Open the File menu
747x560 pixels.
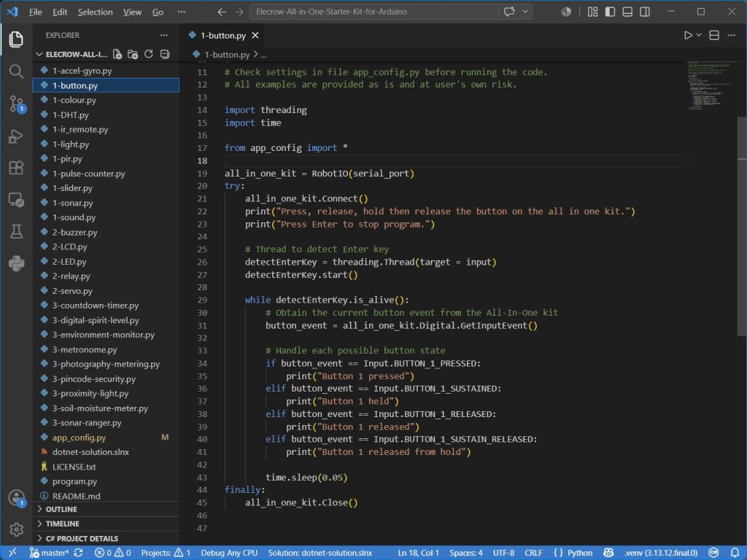tap(35, 12)
